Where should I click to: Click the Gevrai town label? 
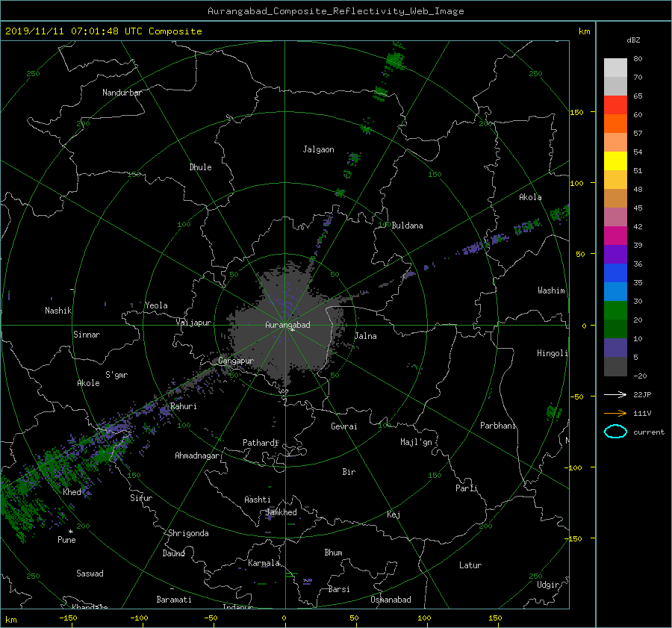(x=343, y=426)
